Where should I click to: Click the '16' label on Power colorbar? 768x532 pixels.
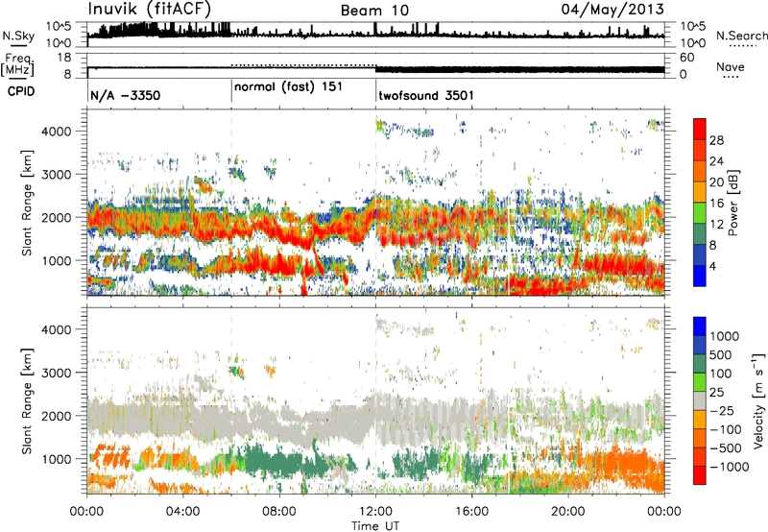tap(716, 204)
